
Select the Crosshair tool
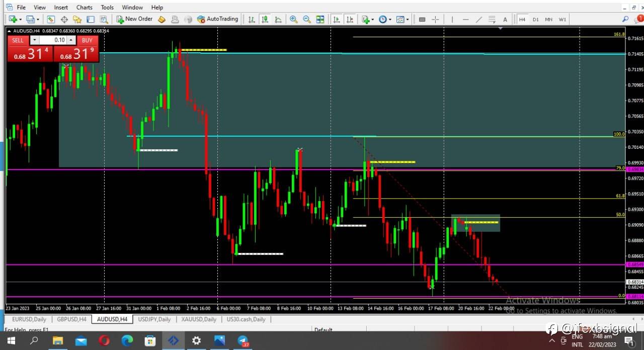(x=435, y=19)
